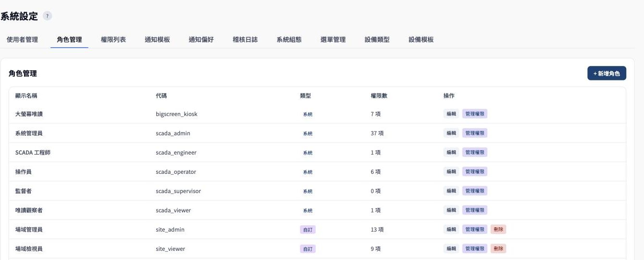This screenshot has width=644, height=260.
Task: Click the scada_viewer code cell
Action: pyautogui.click(x=173, y=210)
